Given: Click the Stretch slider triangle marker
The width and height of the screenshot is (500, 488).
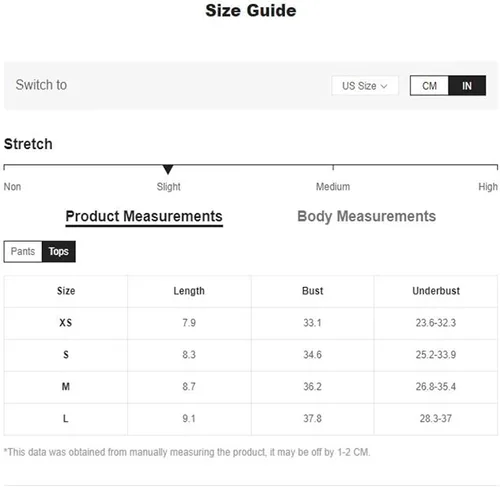Looking at the screenshot, I should [168, 169].
